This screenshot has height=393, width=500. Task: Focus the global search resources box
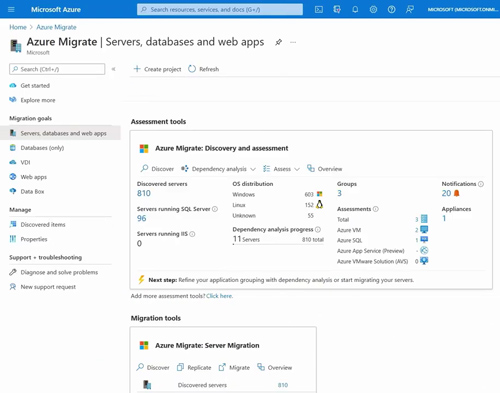[x=220, y=9]
